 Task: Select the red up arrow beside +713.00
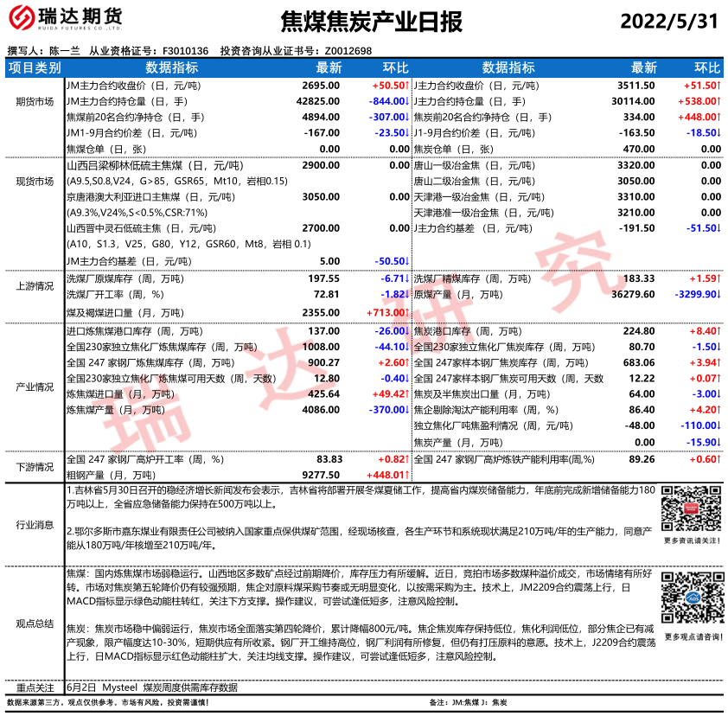pyautogui.click(x=406, y=312)
